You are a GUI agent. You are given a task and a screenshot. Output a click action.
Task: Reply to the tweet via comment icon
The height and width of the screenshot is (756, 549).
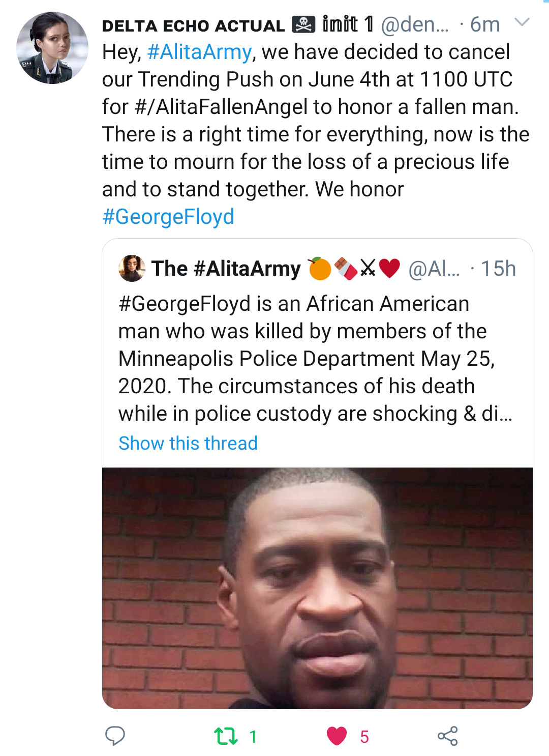coord(115,736)
